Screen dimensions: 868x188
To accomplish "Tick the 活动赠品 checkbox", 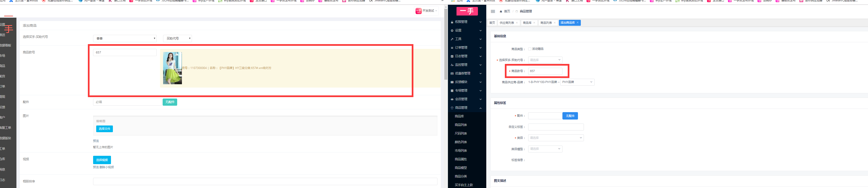I will pos(530,49).
